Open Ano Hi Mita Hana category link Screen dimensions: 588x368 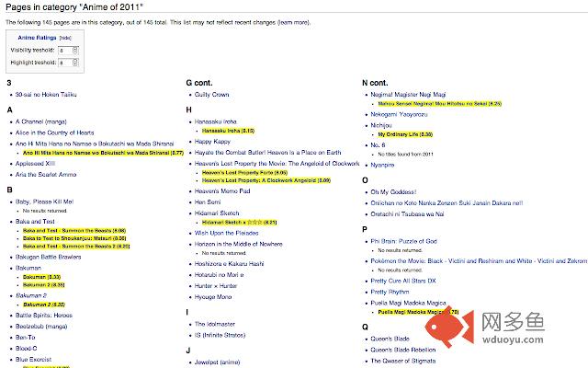point(95,144)
